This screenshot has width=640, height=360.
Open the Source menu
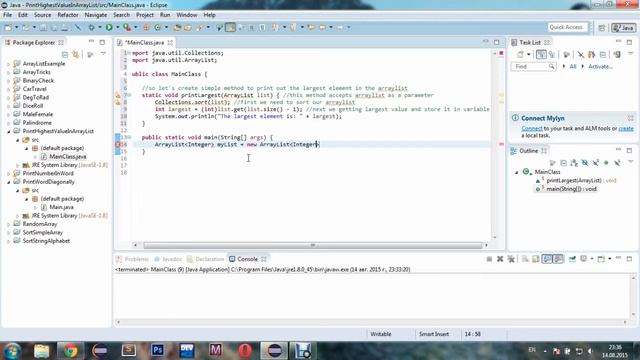(x=42, y=15)
